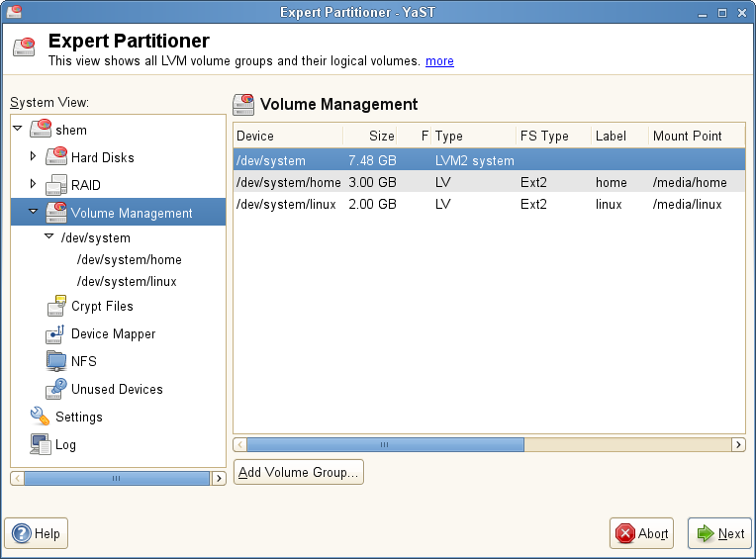Sort table by FS Type column
The width and height of the screenshot is (756, 559).
click(x=553, y=136)
